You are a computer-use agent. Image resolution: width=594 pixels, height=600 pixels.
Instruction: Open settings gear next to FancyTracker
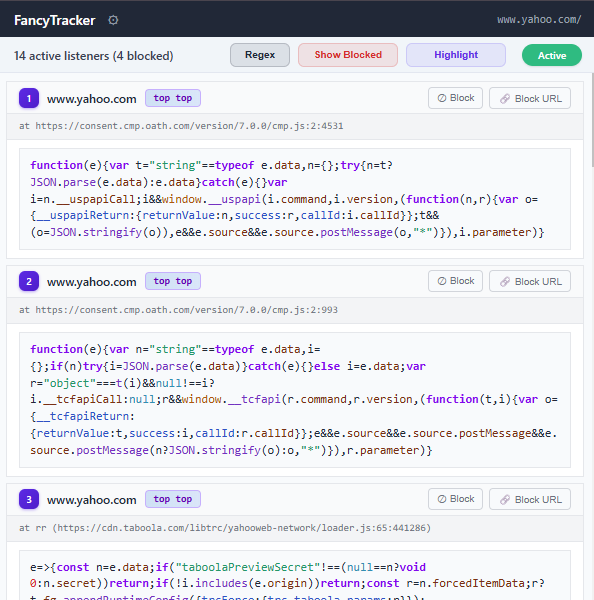tap(113, 20)
